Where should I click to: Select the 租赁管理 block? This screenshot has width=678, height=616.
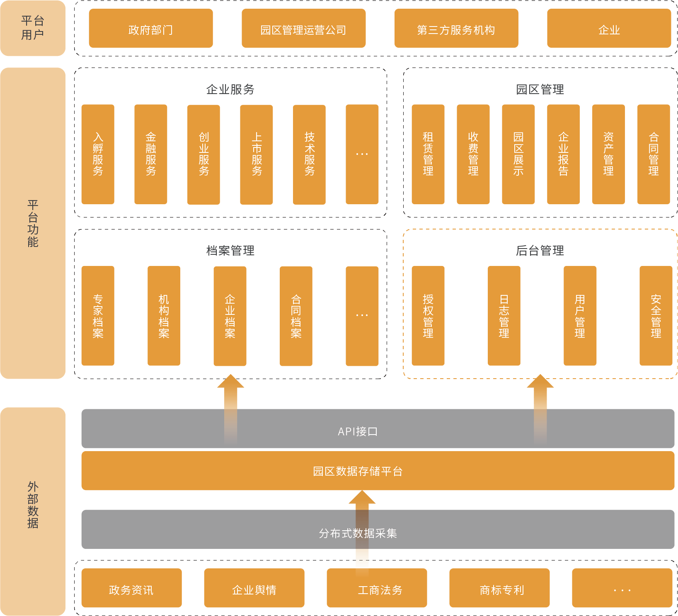[x=428, y=154]
